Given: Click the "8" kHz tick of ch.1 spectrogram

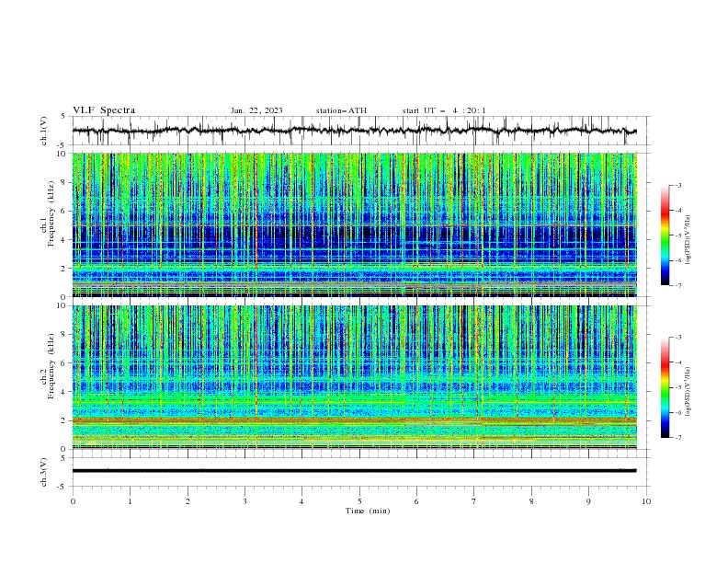Looking at the screenshot, I should 64,182.
